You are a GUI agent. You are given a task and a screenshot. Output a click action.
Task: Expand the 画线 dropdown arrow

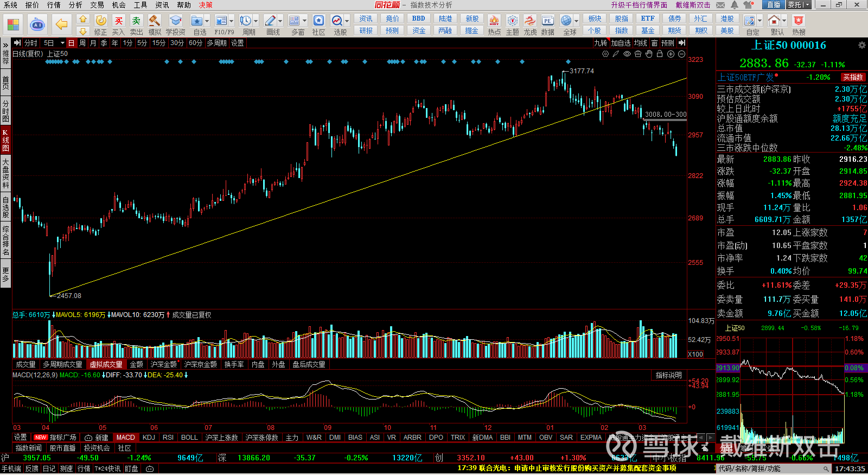(x=280, y=21)
